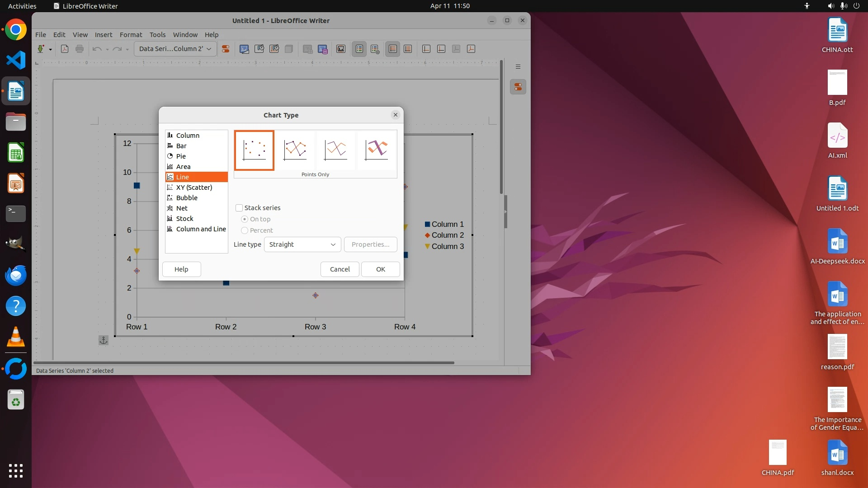Image resolution: width=868 pixels, height=488 pixels.
Task: Expand the chart element selector dropdown
Action: (x=209, y=49)
